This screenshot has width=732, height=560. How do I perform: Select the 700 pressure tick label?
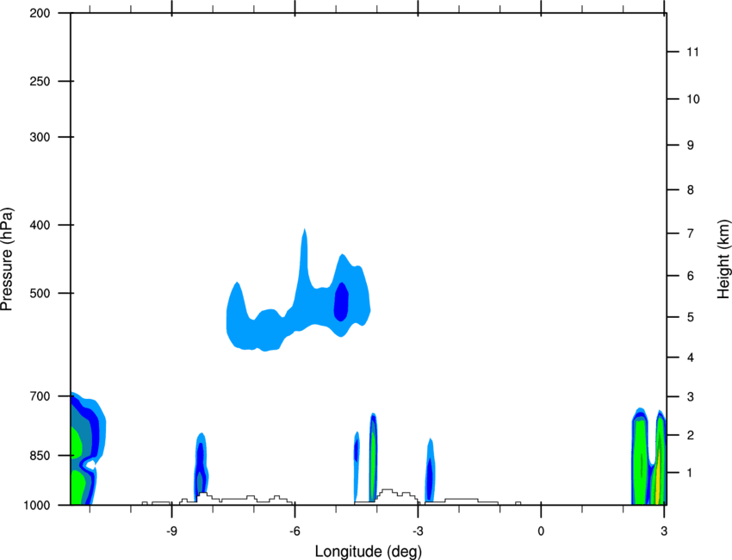(40, 396)
